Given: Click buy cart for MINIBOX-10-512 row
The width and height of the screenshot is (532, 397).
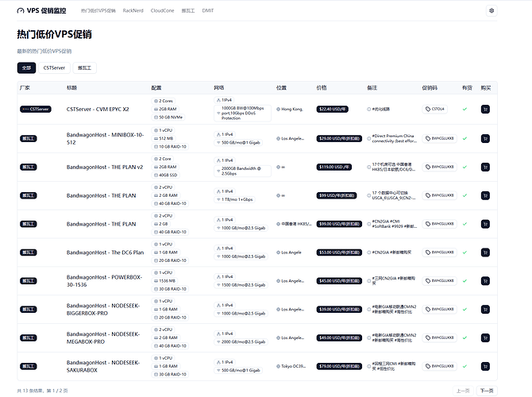Looking at the screenshot, I should (x=485, y=138).
